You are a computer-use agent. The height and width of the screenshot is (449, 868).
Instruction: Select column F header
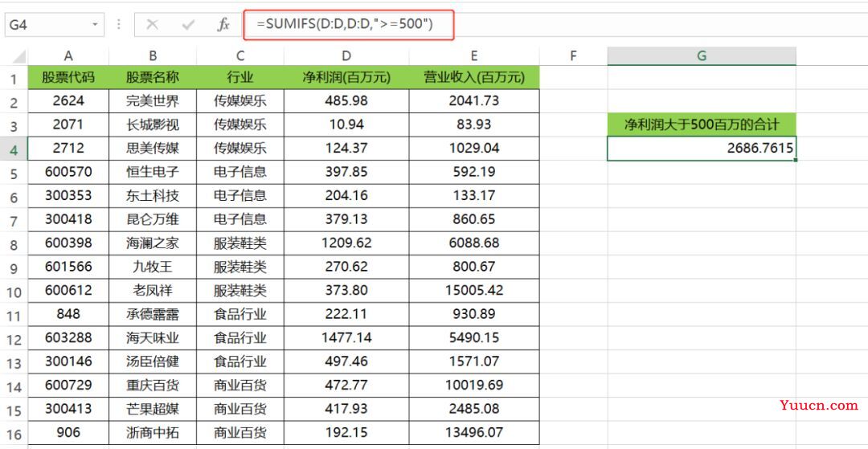tap(574, 56)
